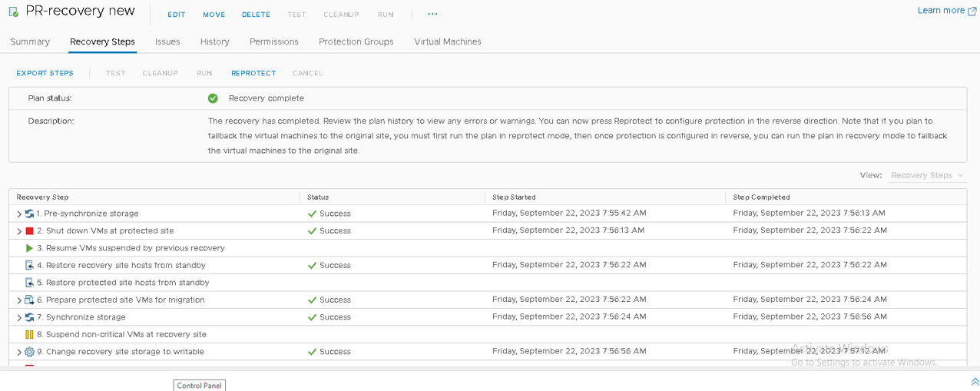Expand the Synchronize storage step
This screenshot has height=391, width=980.
19,317
